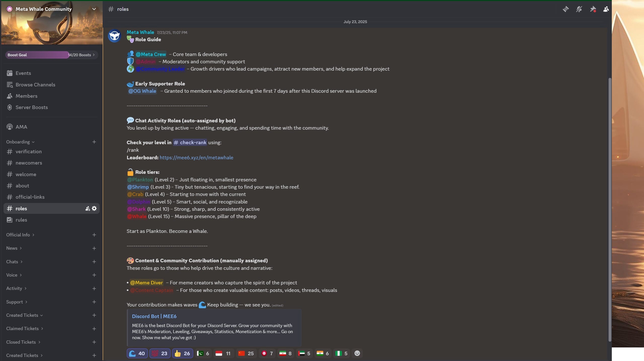Click the Boost Goal progress bar
Viewport: 644px width, 361px height.
click(x=52, y=55)
